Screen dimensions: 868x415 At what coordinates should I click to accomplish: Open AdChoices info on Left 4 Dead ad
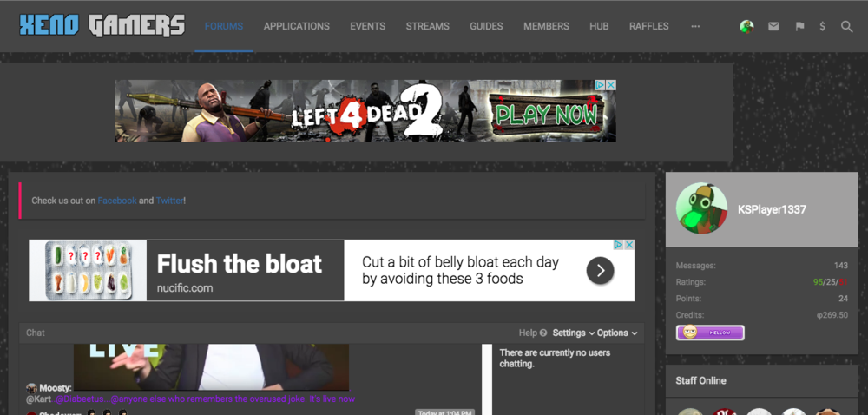[600, 85]
